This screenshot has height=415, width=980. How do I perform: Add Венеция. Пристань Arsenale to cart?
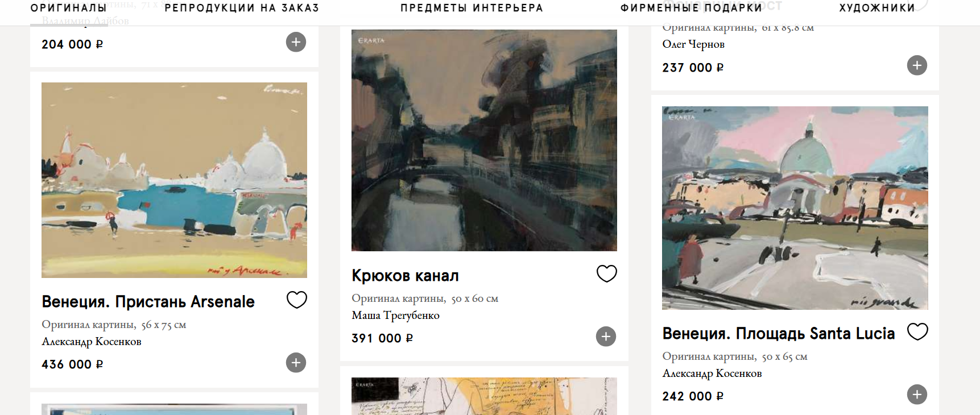[296, 363]
